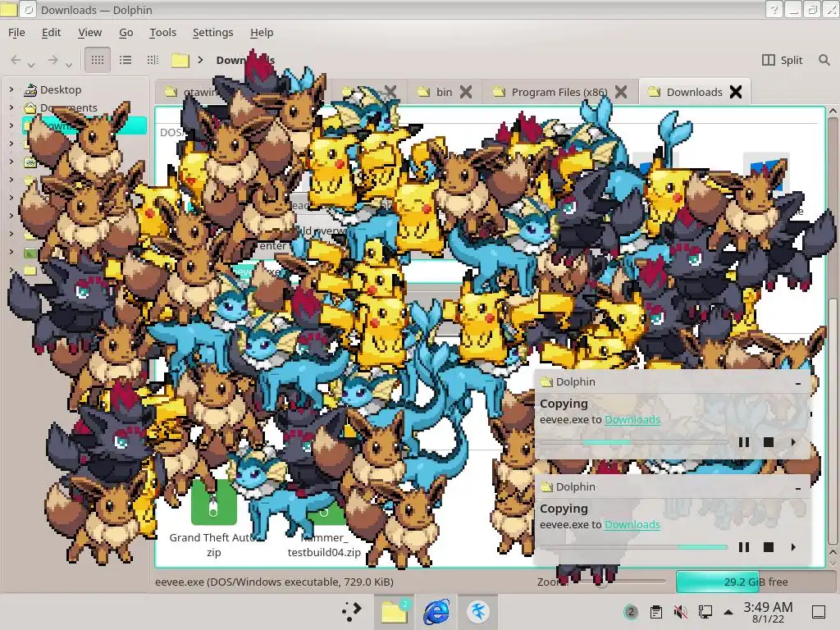
Task: Go back with the left arrow
Action: [16, 60]
